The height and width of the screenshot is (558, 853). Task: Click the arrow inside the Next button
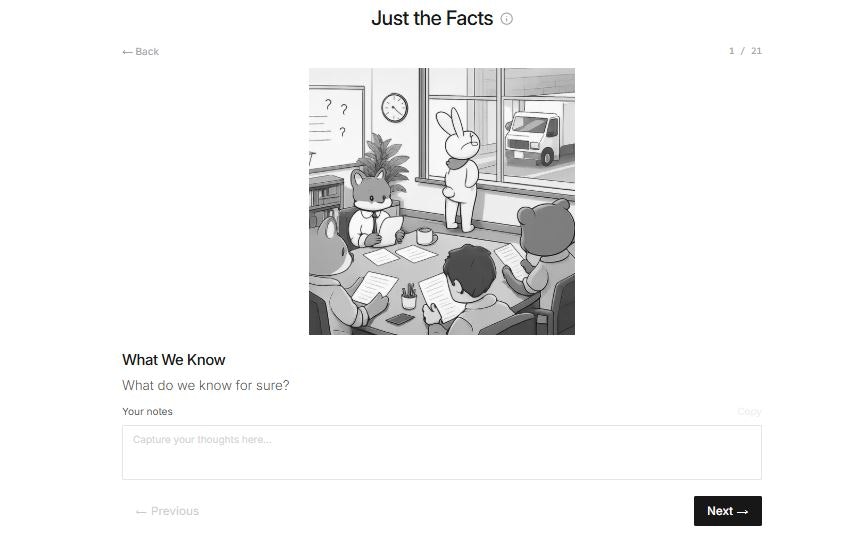(743, 512)
